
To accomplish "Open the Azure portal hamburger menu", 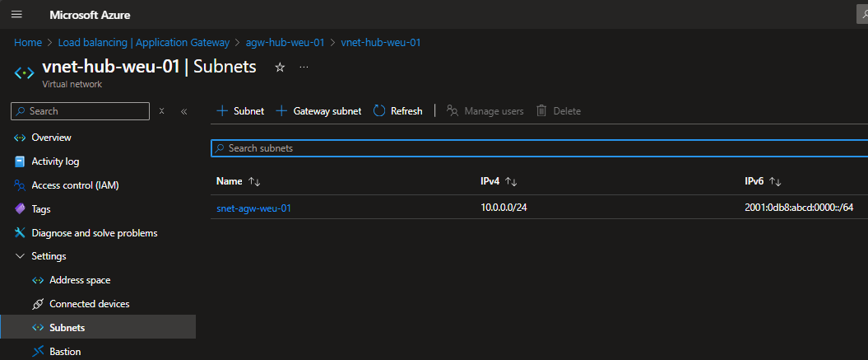I will [x=16, y=15].
